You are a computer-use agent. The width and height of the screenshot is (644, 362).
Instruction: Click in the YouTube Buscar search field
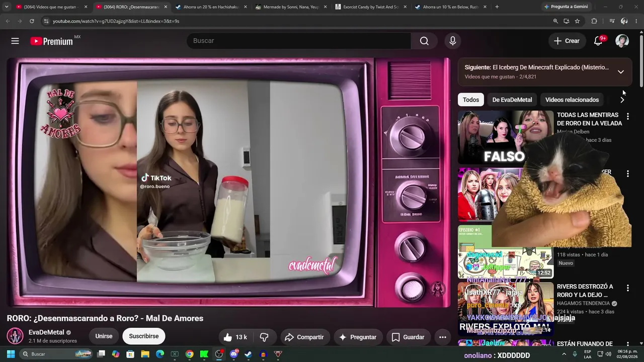click(299, 41)
